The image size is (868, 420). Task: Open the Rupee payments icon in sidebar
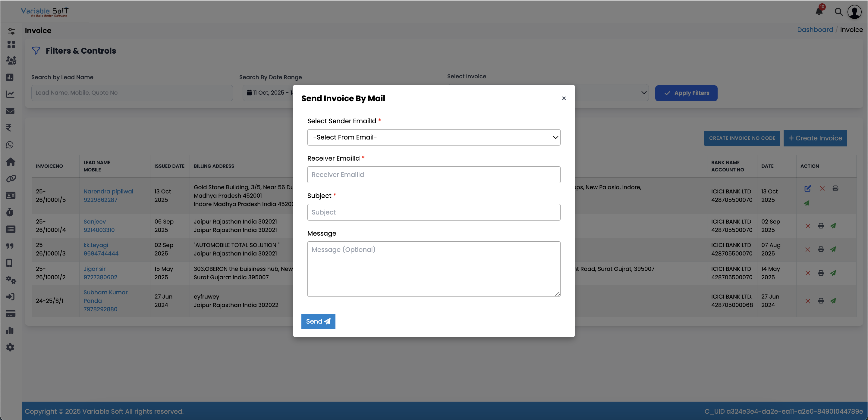click(10, 128)
